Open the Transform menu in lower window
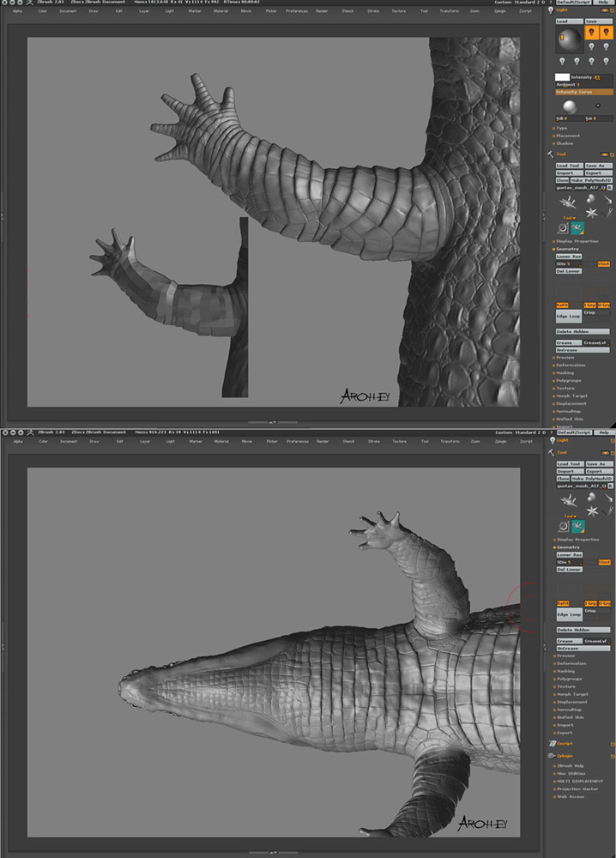 [x=450, y=441]
